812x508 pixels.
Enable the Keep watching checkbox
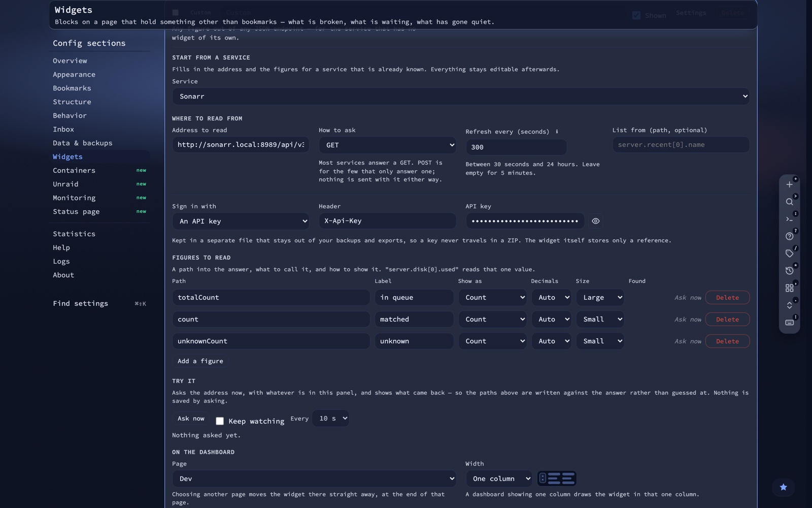point(220,421)
